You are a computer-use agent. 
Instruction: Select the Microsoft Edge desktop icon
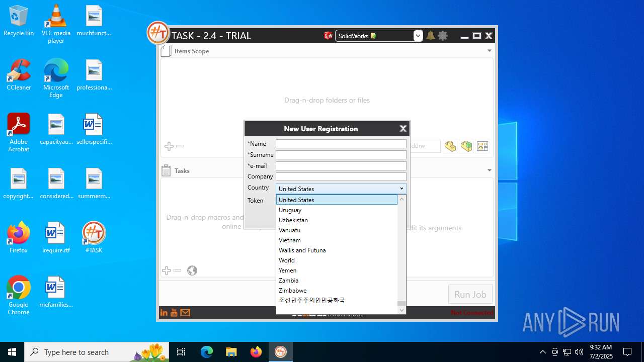pos(56,78)
